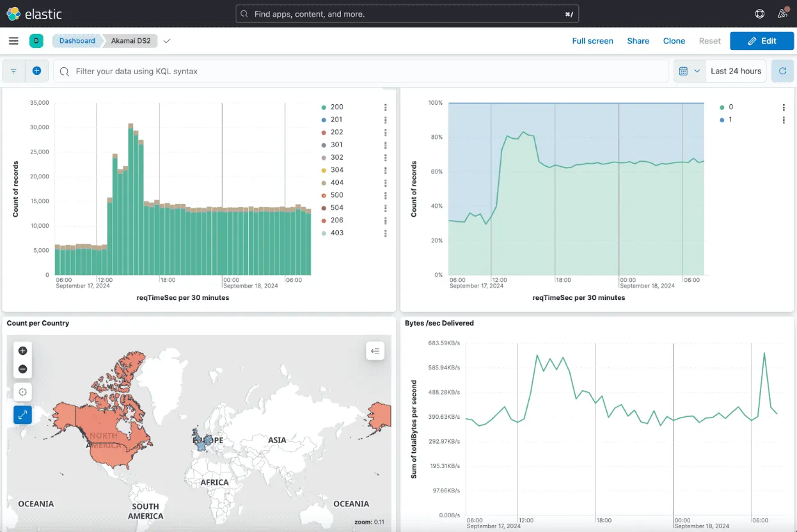Screen dimensions: 797x532
Task: Fit map to data bounds icon
Action: (x=22, y=391)
